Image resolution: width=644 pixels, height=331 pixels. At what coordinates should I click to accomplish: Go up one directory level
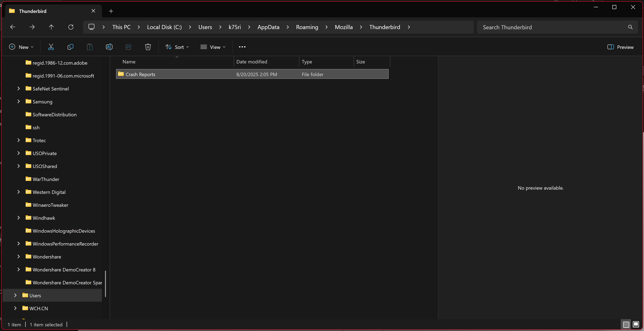pos(51,27)
